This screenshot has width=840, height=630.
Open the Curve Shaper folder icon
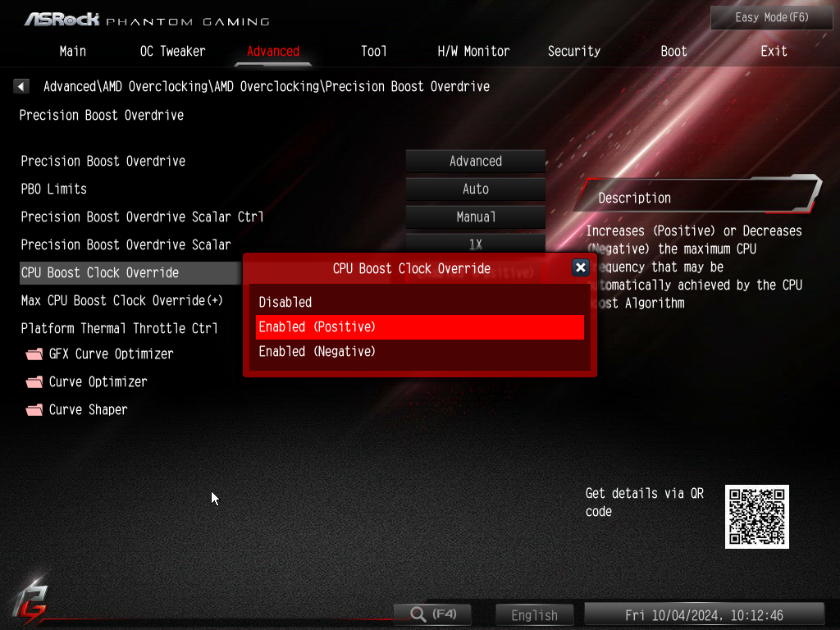pyautogui.click(x=34, y=410)
